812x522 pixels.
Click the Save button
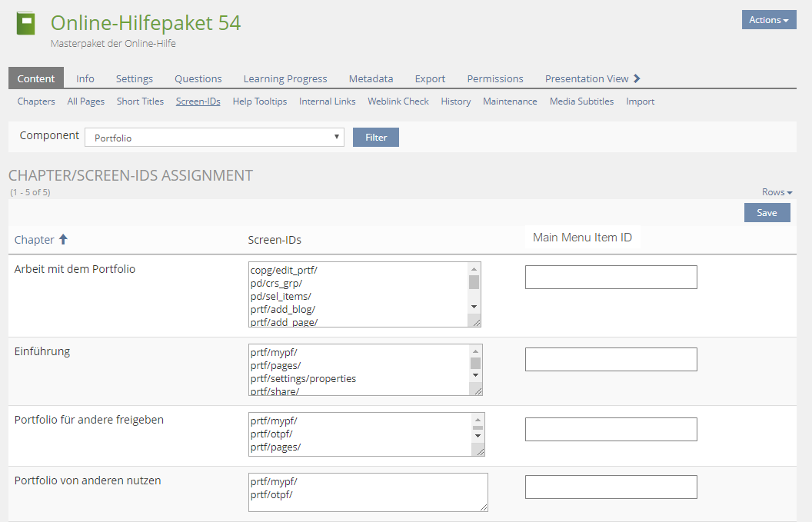[767, 213]
